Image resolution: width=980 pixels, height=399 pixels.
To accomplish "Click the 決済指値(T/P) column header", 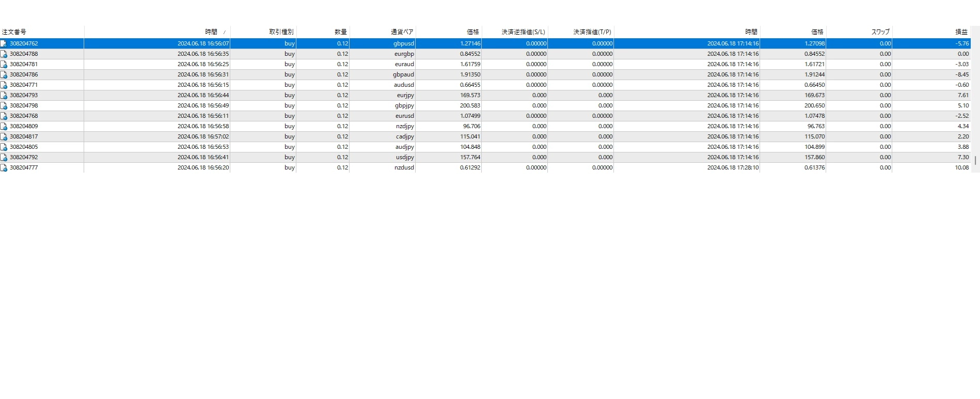I will coord(592,32).
